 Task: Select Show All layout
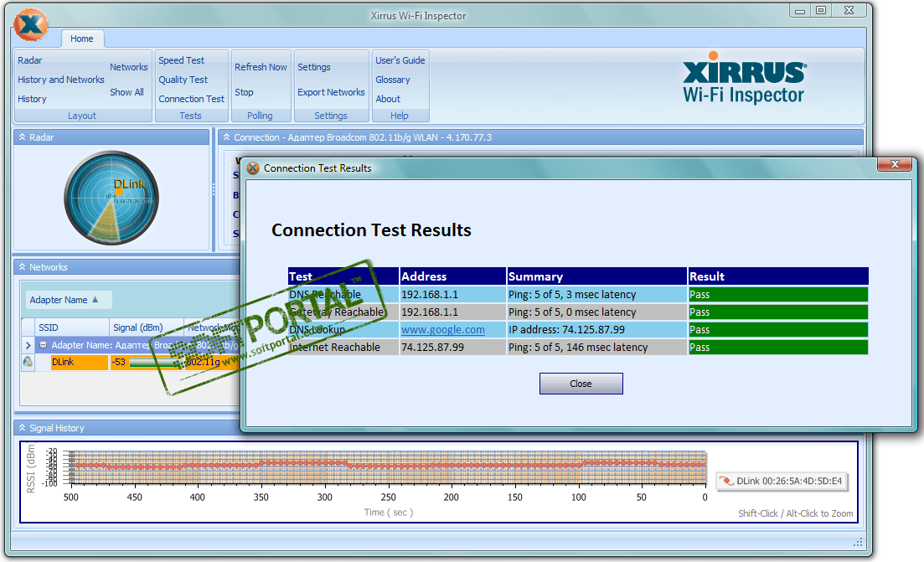126,92
